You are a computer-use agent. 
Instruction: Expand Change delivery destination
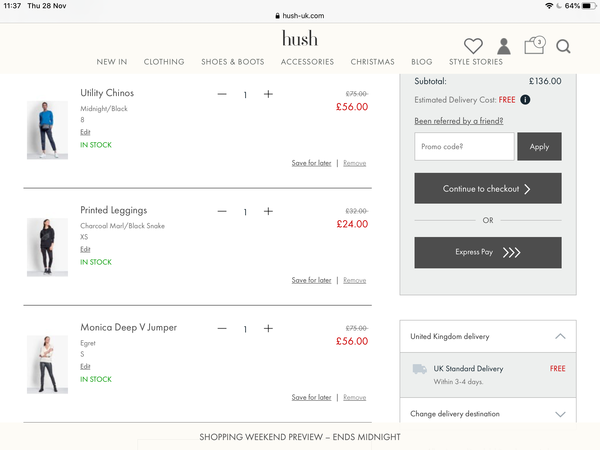click(x=488, y=414)
